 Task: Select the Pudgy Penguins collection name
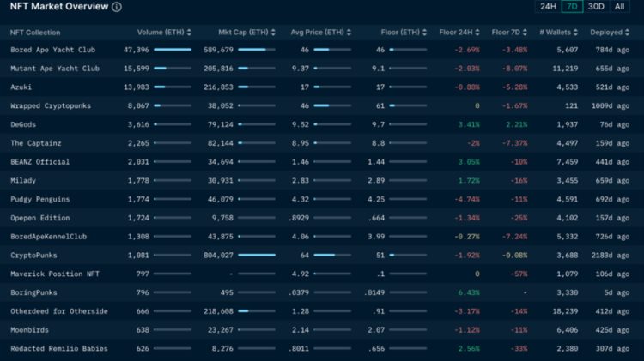(x=39, y=199)
